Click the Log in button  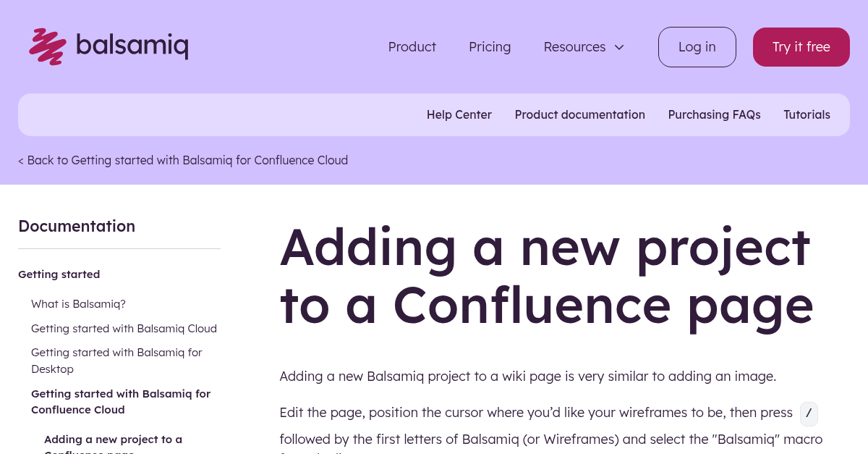(x=697, y=46)
